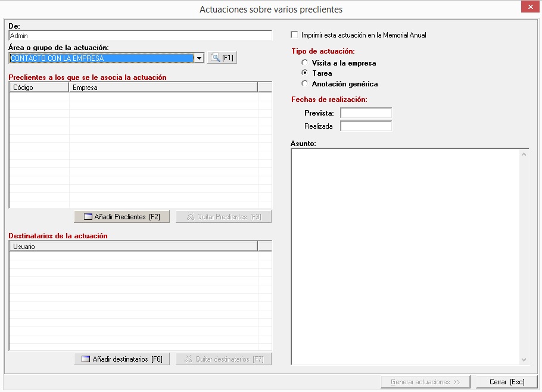Screen dimensions: 542x392
Task: Focus the Prevista date field
Action: (x=366, y=113)
